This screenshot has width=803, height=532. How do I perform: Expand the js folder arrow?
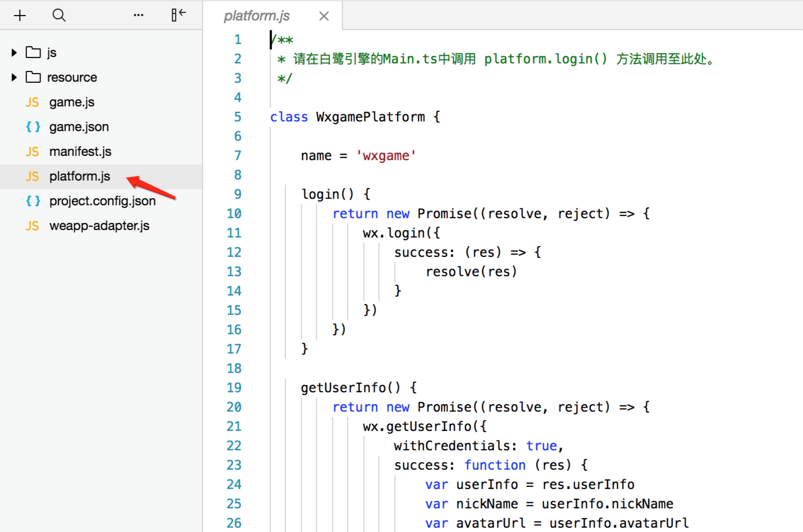[14, 53]
